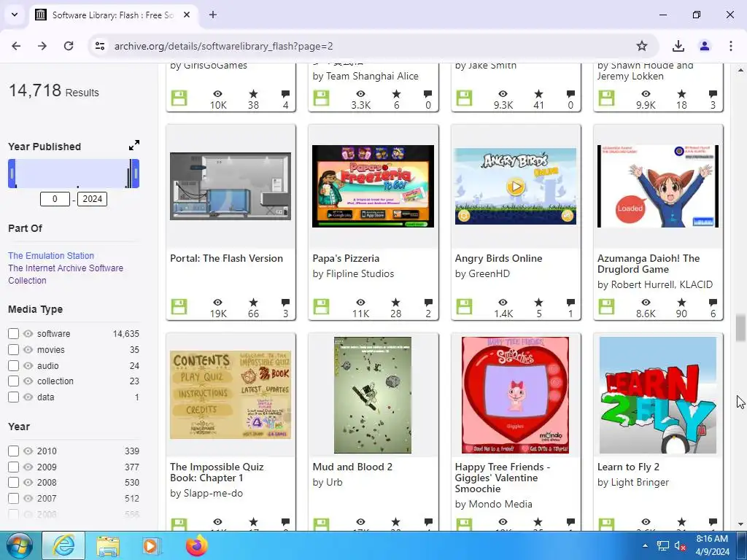
Task: Hide year 2010 with its eye toggle
Action: (28, 451)
